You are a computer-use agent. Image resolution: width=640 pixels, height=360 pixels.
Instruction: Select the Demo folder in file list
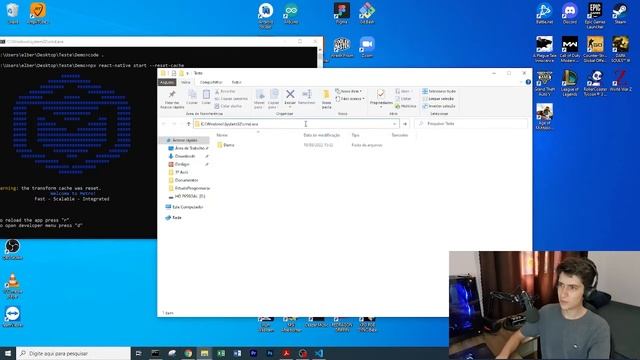click(x=226, y=145)
